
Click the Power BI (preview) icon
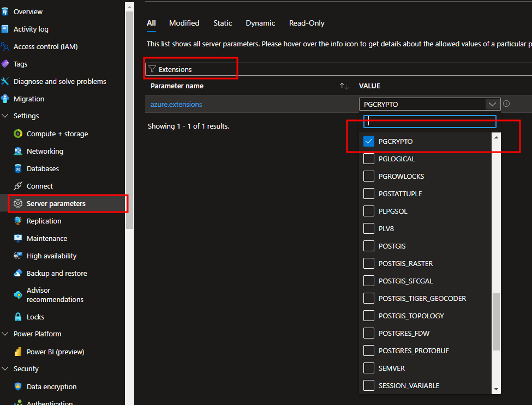click(x=18, y=352)
